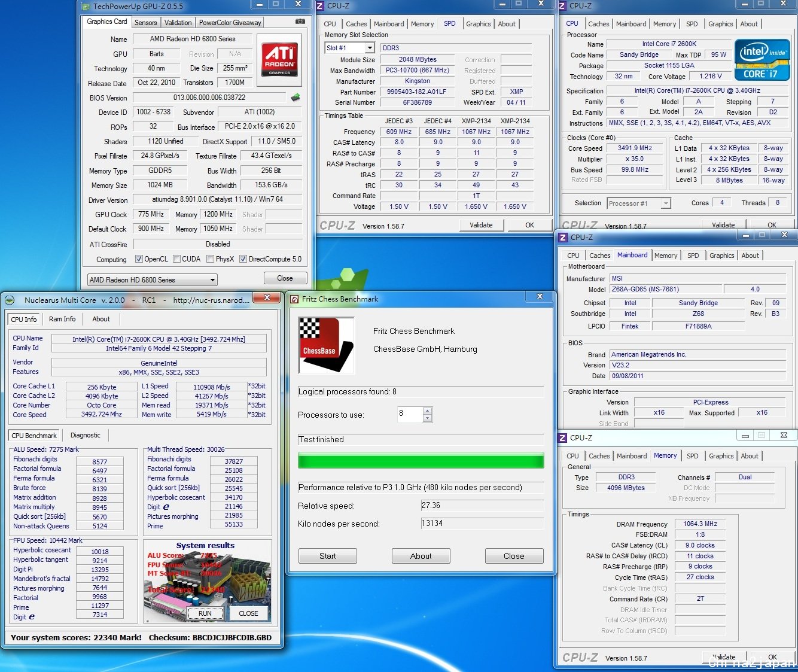Image resolution: width=798 pixels, height=672 pixels.
Task: Select Caches tab in CPU-Z SPD window
Action: [356, 24]
